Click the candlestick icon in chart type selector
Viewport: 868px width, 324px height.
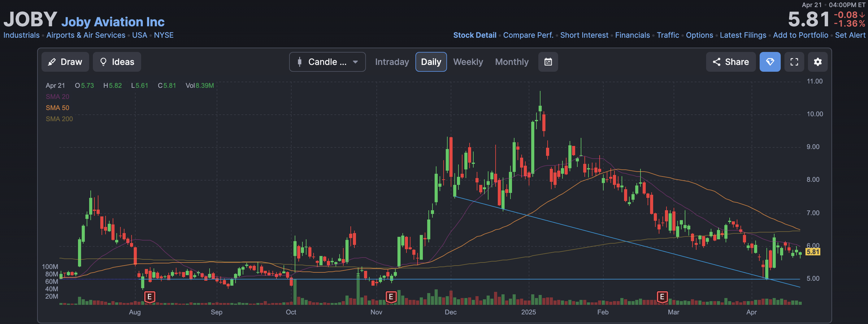tap(300, 62)
